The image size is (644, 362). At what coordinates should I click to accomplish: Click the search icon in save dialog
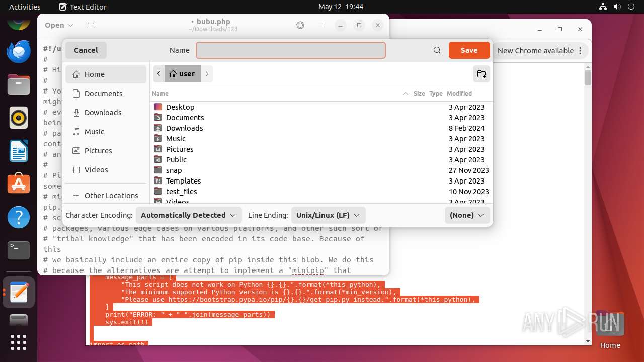coord(437,50)
